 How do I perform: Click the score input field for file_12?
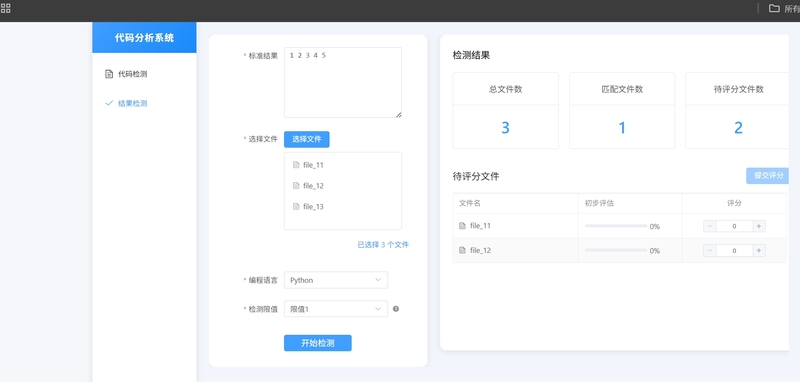734,250
